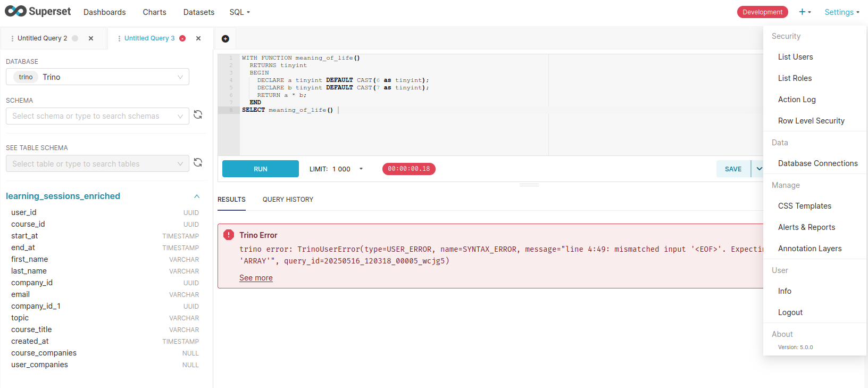Collapse the learning_sessions_enriched table
The width and height of the screenshot is (868, 388).
197,196
